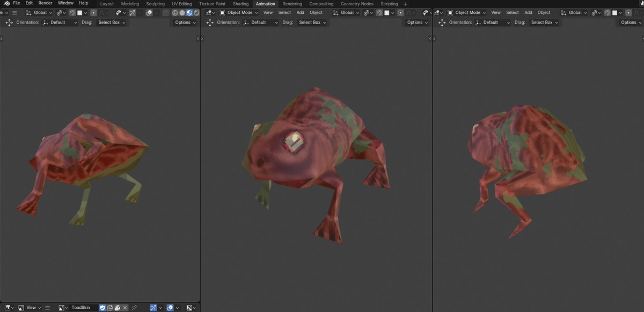The height and width of the screenshot is (312, 644).
Task: Select material preview shading in left viewport
Action: 189,12
